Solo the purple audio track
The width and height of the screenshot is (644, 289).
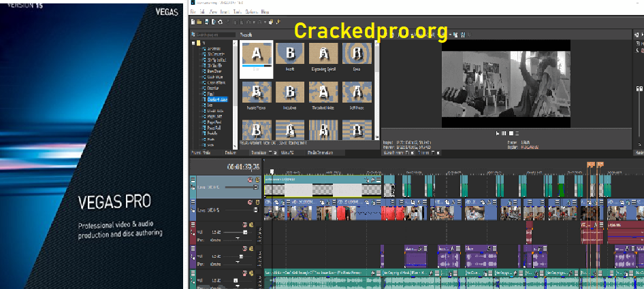point(251,249)
